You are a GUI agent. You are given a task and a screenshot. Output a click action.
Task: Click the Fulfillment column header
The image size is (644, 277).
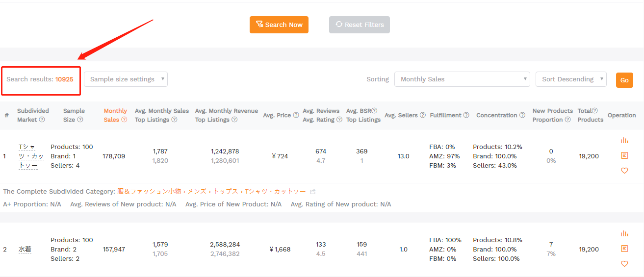click(x=445, y=115)
